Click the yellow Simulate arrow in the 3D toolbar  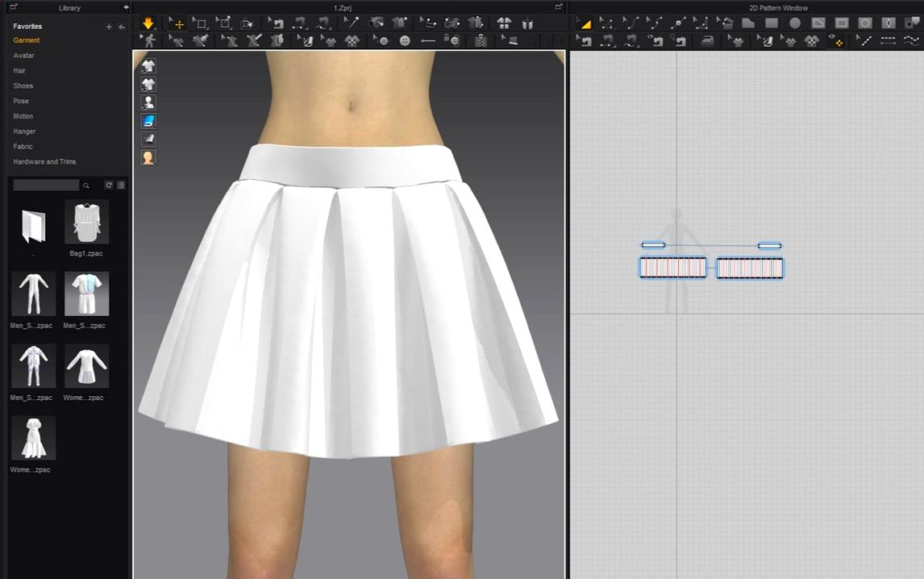click(x=148, y=23)
